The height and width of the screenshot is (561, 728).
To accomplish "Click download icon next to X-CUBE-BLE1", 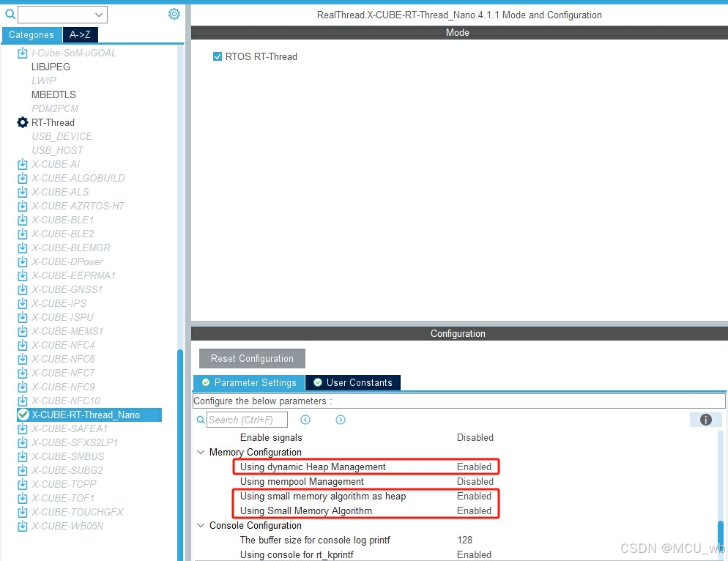I will click(x=22, y=220).
